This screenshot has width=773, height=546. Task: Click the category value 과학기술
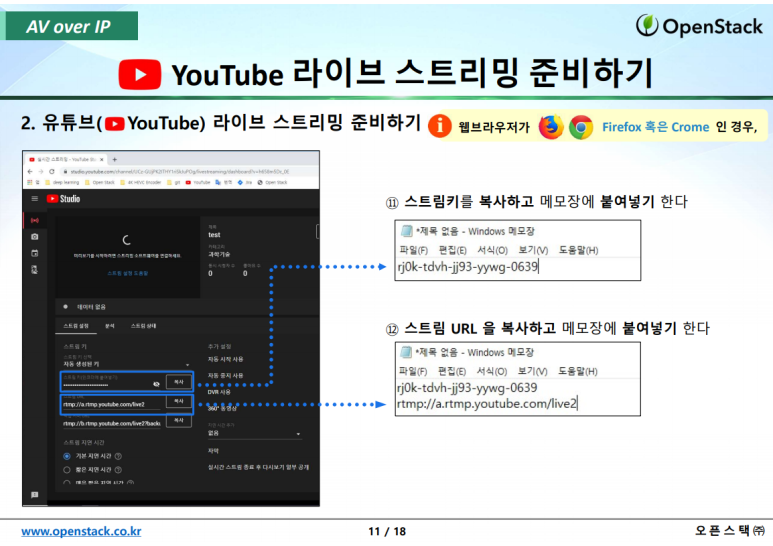pos(219,254)
